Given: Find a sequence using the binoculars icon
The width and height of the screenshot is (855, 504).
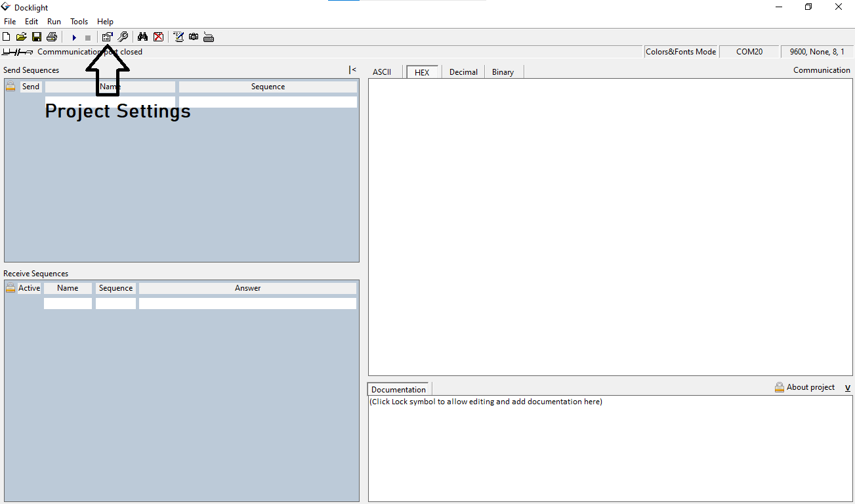Looking at the screenshot, I should coord(142,37).
